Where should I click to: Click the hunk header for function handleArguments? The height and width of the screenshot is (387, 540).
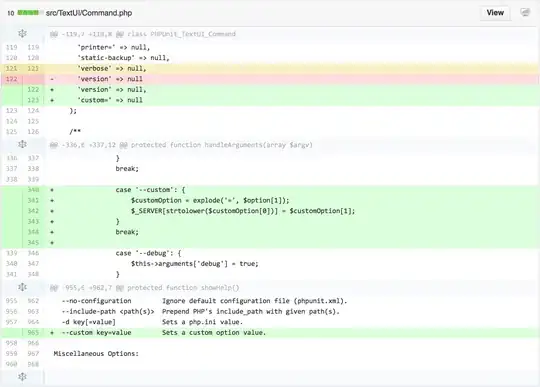pyautogui.click(x=181, y=145)
